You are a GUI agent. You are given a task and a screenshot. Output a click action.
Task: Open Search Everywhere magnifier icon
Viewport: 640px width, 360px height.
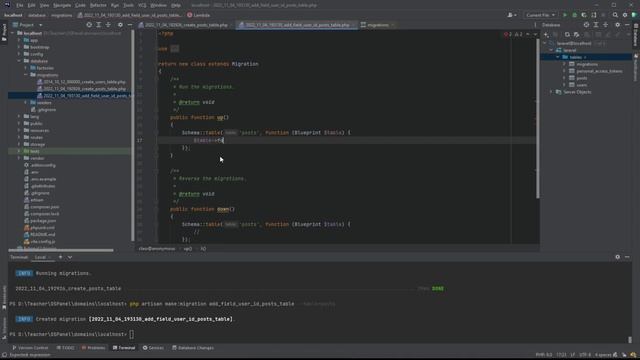click(615, 15)
